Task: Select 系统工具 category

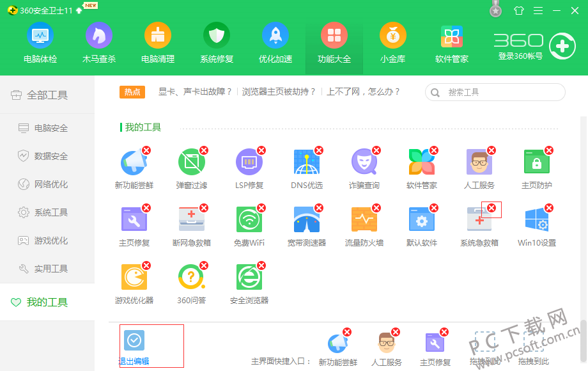Action: pos(47,212)
